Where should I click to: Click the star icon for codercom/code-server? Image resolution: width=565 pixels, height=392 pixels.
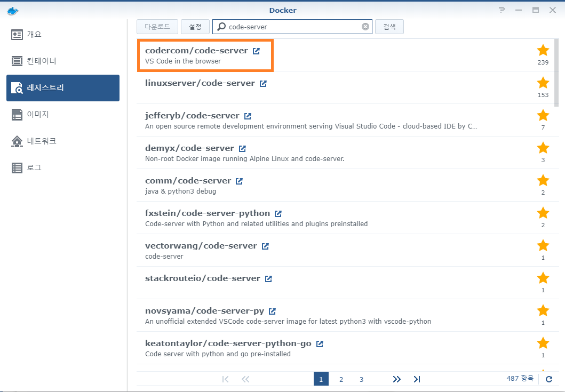pos(543,51)
